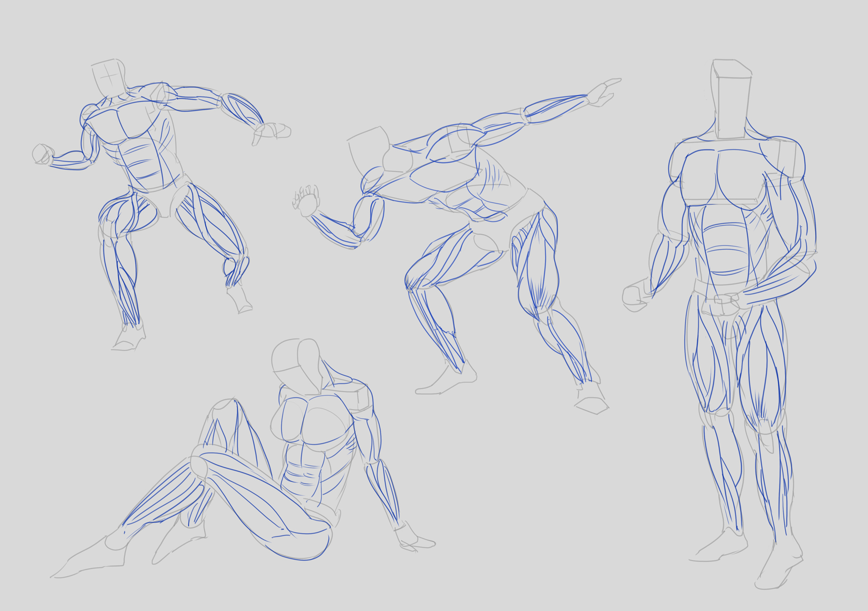The width and height of the screenshot is (868, 611).
Task: Click the pointing hand of the lunging figure
Action: 604,92
